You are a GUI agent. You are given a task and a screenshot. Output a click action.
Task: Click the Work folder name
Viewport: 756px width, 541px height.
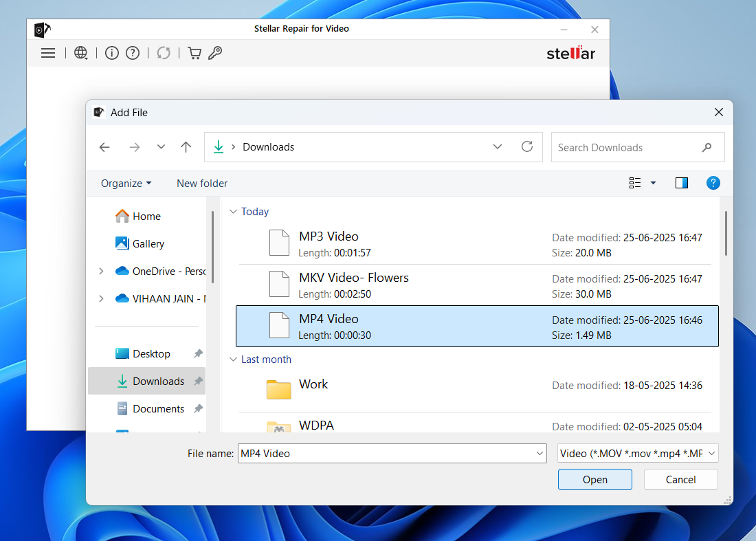pyautogui.click(x=313, y=384)
